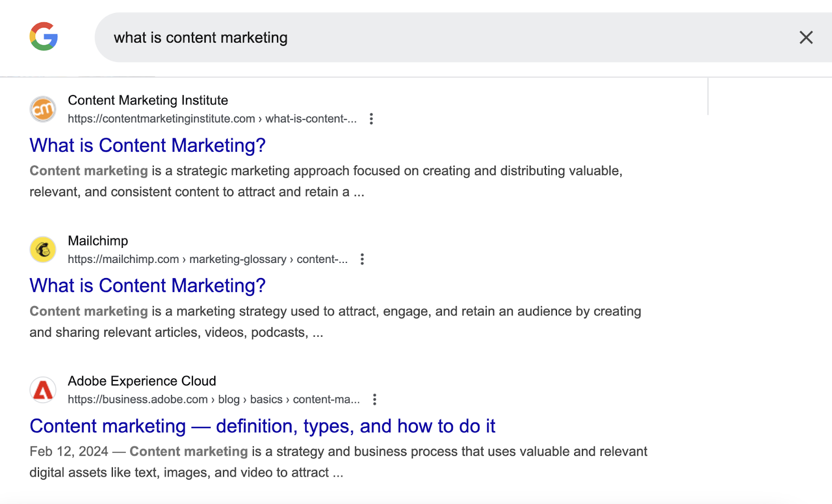Click the Content Marketing Institute favicon
This screenshot has height=504, width=832.
(x=43, y=109)
